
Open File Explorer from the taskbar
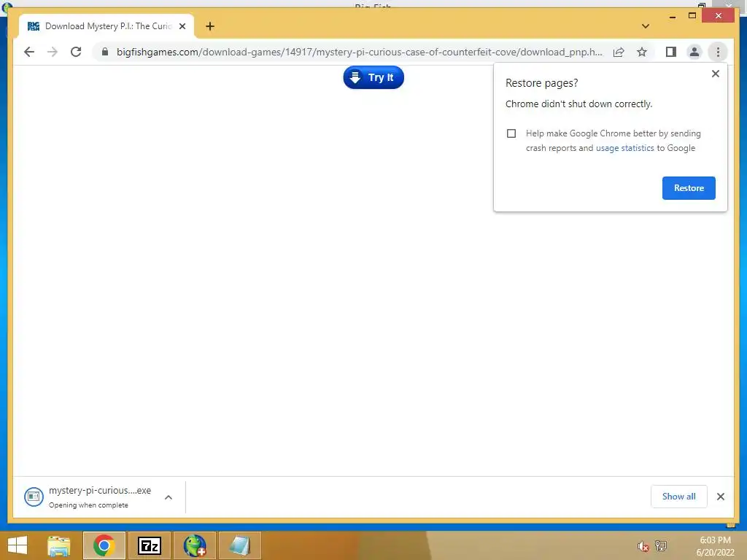click(59, 545)
